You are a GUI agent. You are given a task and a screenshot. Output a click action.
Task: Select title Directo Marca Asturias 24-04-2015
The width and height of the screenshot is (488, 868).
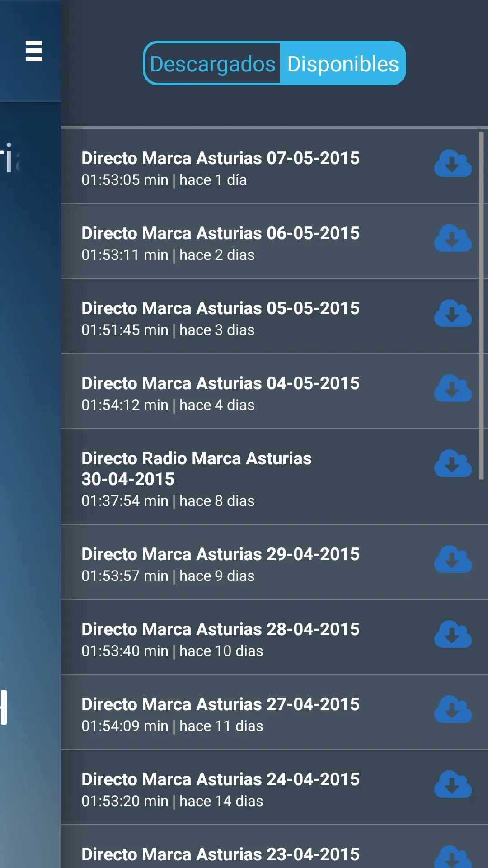click(x=221, y=779)
